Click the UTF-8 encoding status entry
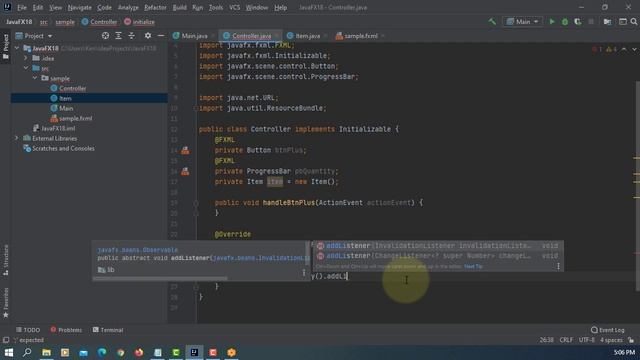Viewport: 640px width, 360px height. (x=587, y=340)
